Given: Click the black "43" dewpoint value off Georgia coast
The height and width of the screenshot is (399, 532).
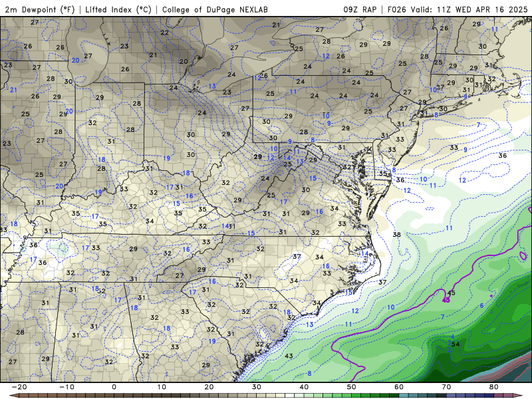Looking at the screenshot, I should pyautogui.click(x=289, y=356).
